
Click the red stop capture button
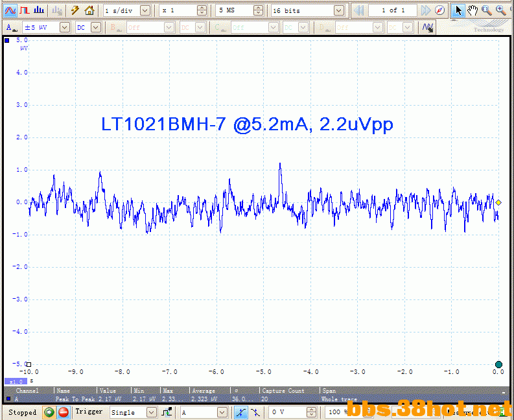[x=64, y=412]
